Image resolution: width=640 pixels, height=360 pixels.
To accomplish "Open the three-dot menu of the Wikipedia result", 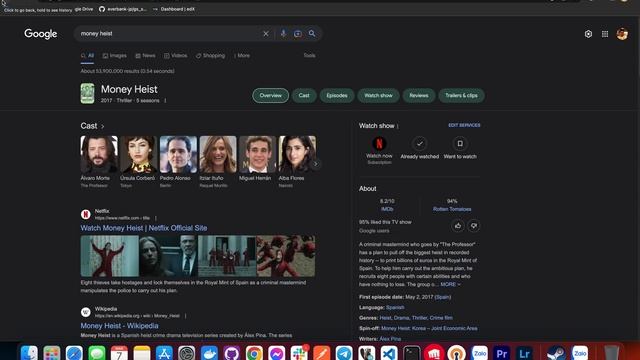I will (185, 316).
